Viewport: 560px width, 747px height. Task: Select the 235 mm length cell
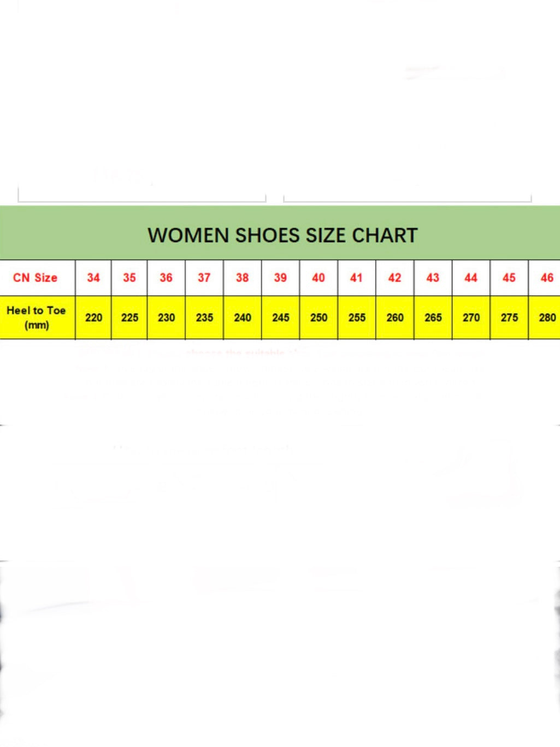[x=204, y=317]
